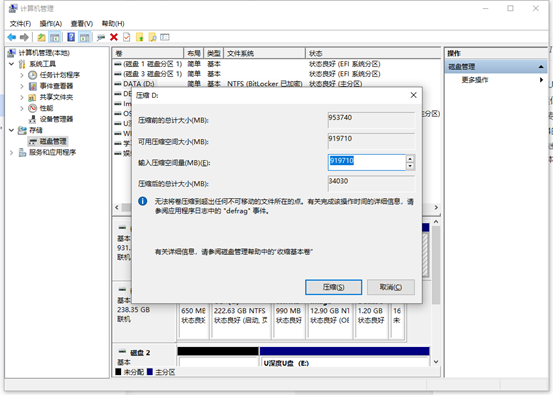The image size is (553, 395).
Task: Select the 共享文件夹 tree icon
Action: point(32,97)
